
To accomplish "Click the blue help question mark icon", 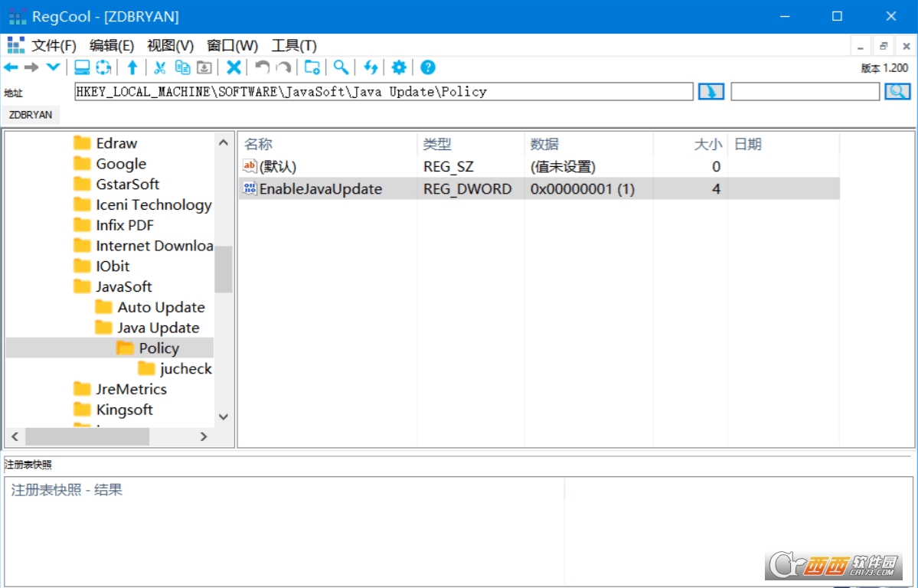I will (x=428, y=67).
